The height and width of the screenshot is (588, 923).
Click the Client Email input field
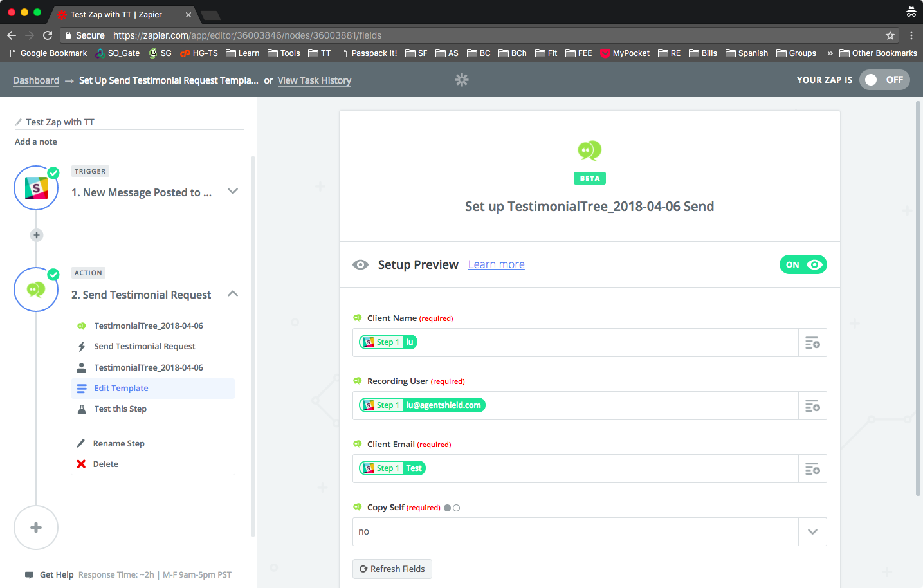coord(576,469)
